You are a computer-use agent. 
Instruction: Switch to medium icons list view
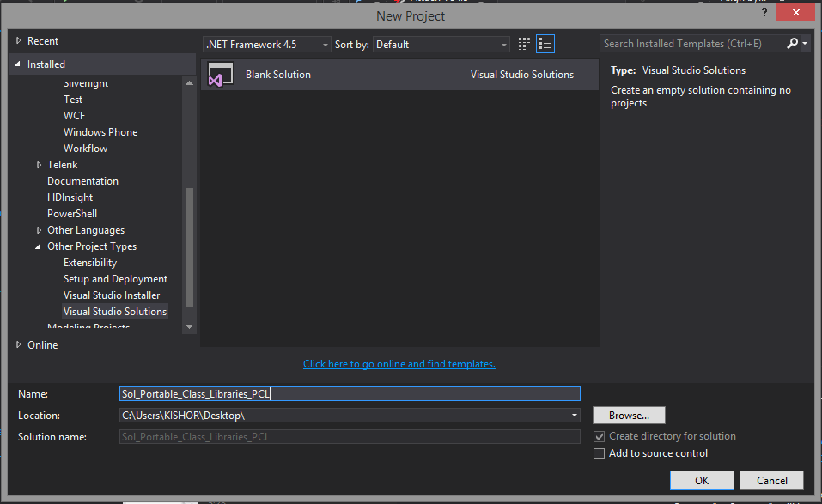point(545,44)
